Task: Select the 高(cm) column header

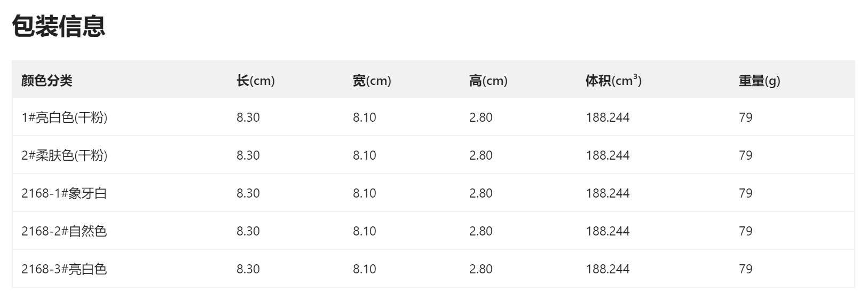Action: coord(488,81)
